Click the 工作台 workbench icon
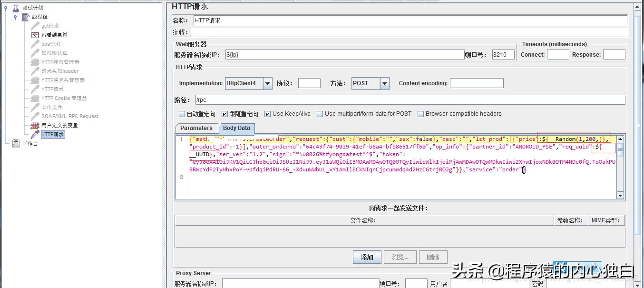Image resolution: width=644 pixels, height=288 pixels. pos(17,143)
